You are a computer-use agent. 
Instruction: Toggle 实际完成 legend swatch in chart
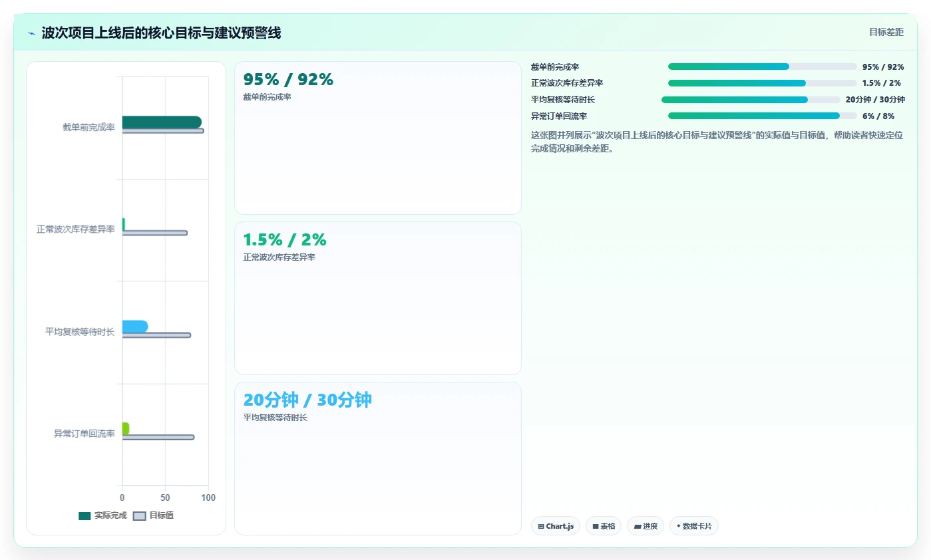click(x=85, y=516)
